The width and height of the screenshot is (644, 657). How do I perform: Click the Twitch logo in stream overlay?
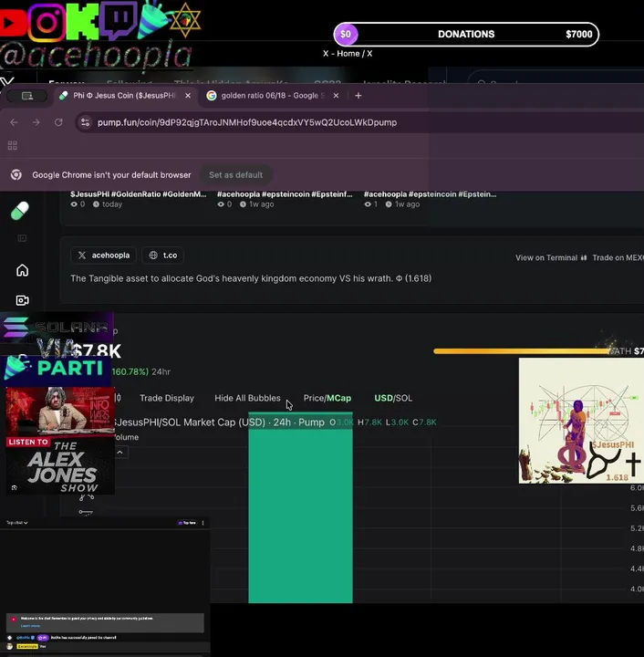(119, 19)
